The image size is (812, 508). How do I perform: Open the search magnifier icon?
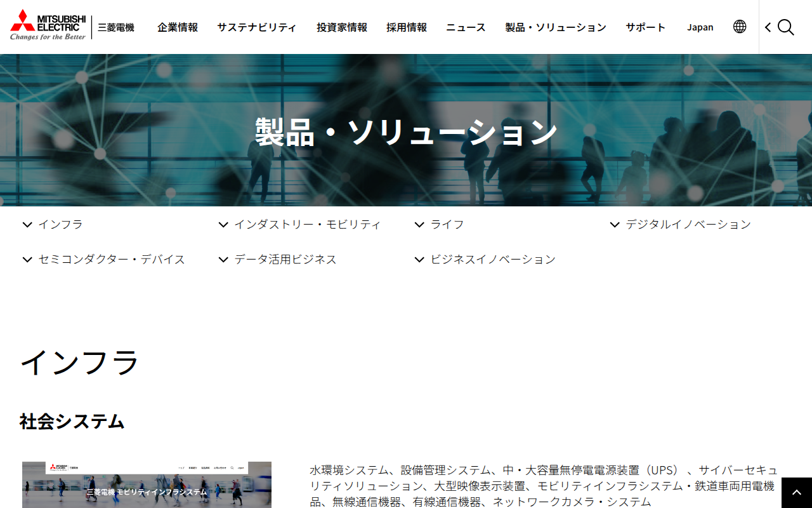point(786,27)
